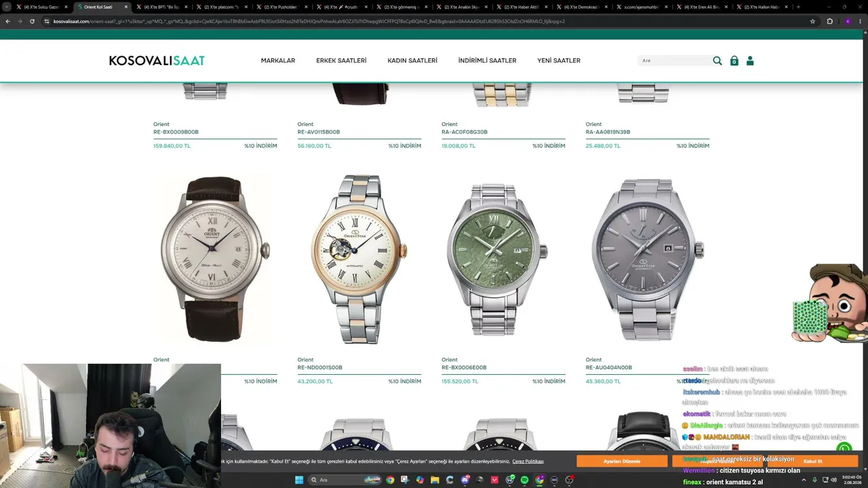
Task: Open product link RA-AC0F08G30B
Action: [x=465, y=132]
